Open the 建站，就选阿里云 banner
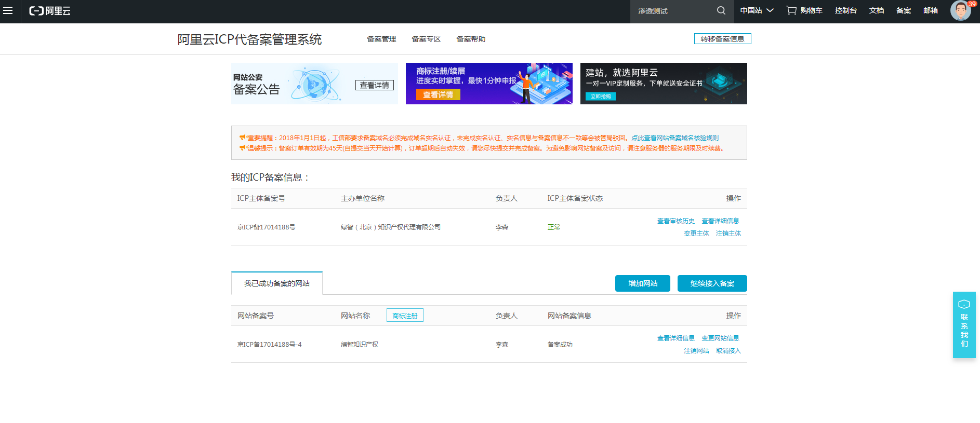 pyautogui.click(x=664, y=84)
